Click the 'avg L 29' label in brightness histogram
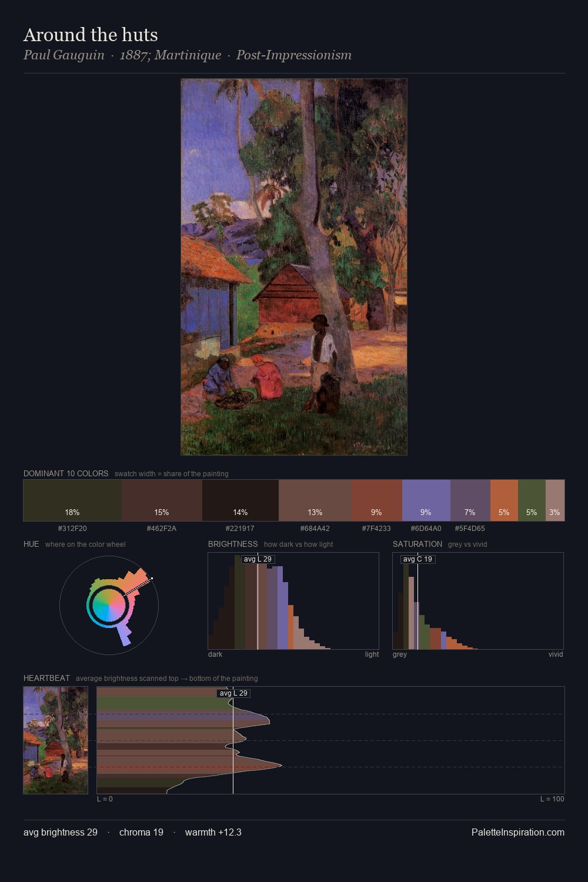Screen dimensions: 588x882 coord(258,559)
